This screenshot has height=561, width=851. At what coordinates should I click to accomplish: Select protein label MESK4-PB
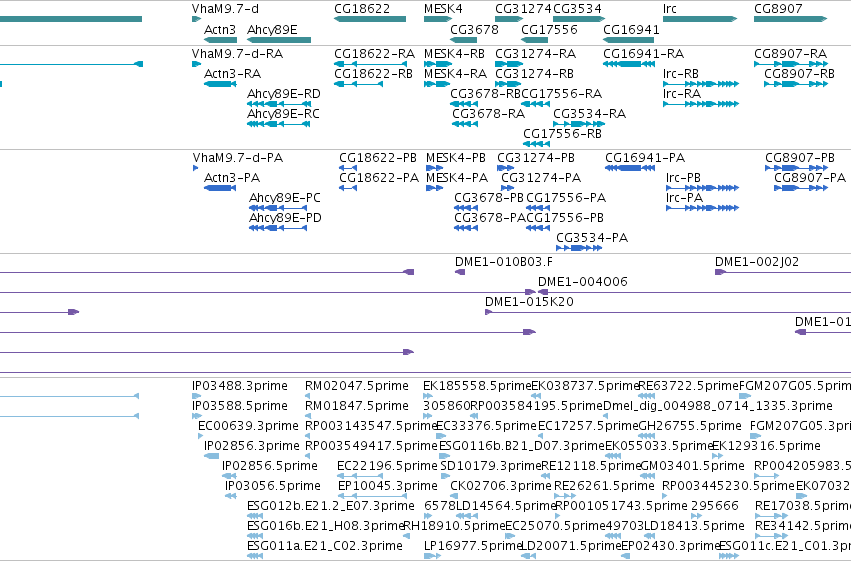pyautogui.click(x=456, y=158)
